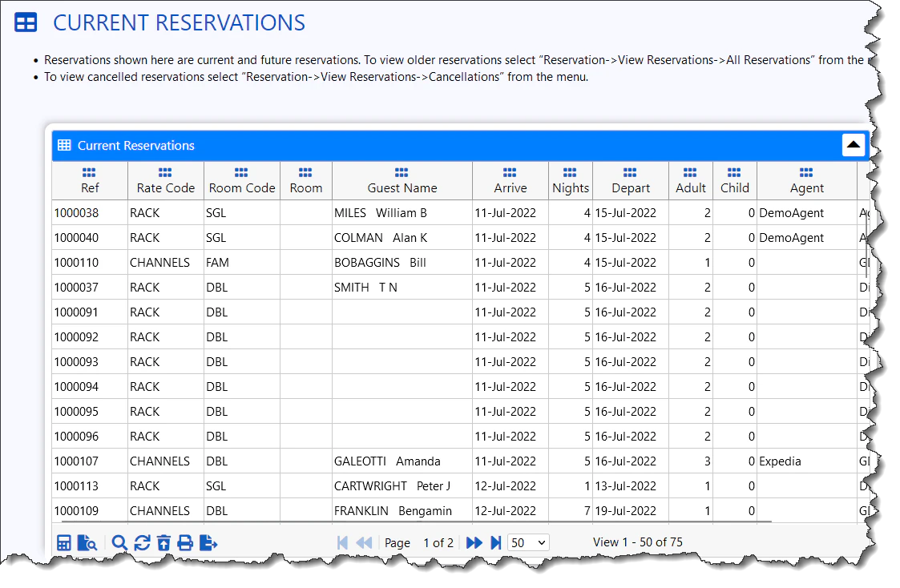Collapse the Current Reservations panel

854,145
